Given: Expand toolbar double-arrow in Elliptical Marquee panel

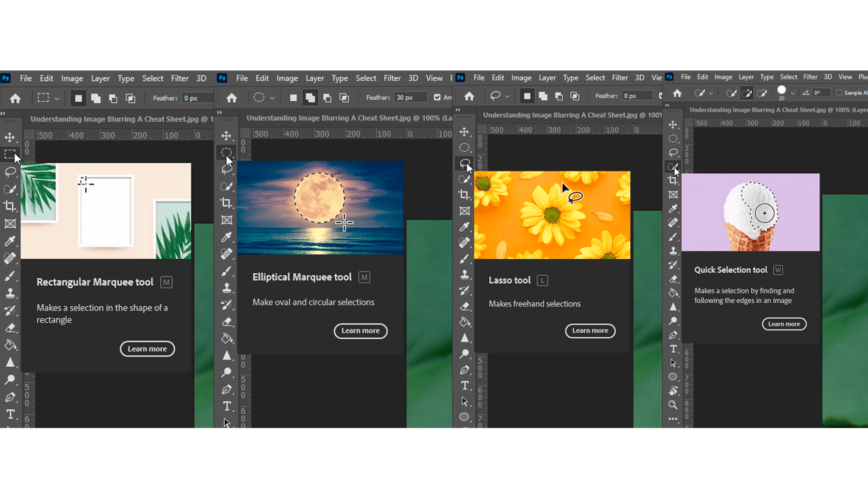Looking at the screenshot, I should tap(220, 112).
